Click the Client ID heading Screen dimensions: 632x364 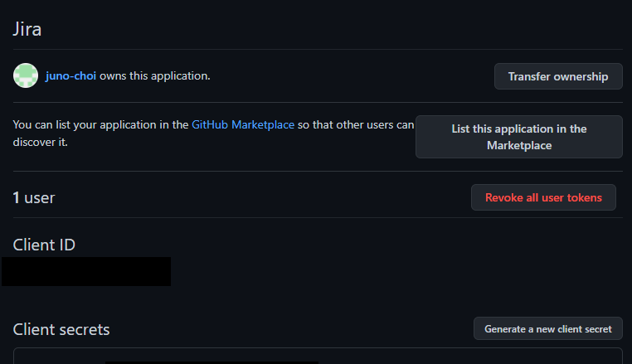point(44,245)
